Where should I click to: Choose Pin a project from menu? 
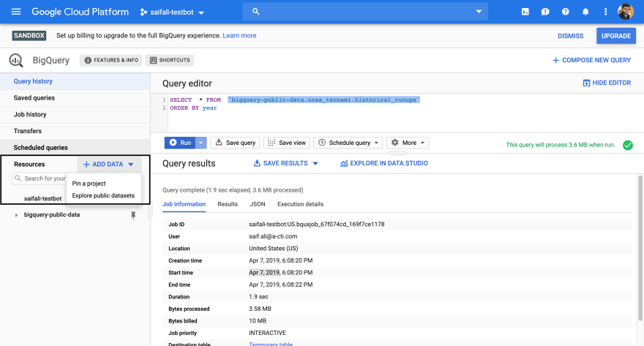coord(89,184)
